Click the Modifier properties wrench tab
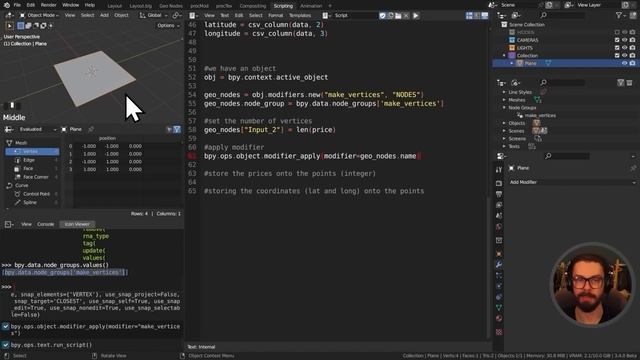Image resolution: width=640 pixels, height=360 pixels. tap(499, 264)
